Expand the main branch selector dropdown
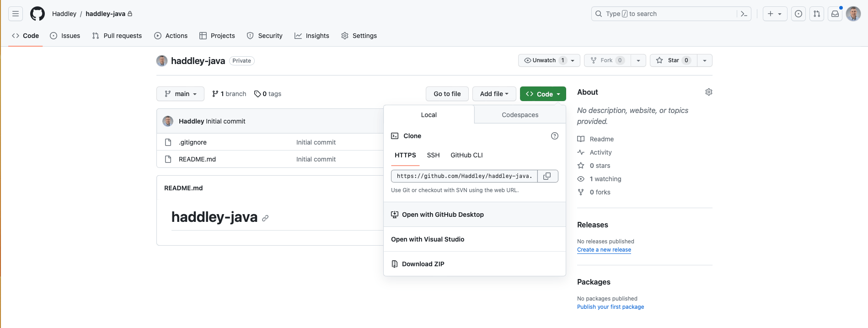 pos(180,94)
